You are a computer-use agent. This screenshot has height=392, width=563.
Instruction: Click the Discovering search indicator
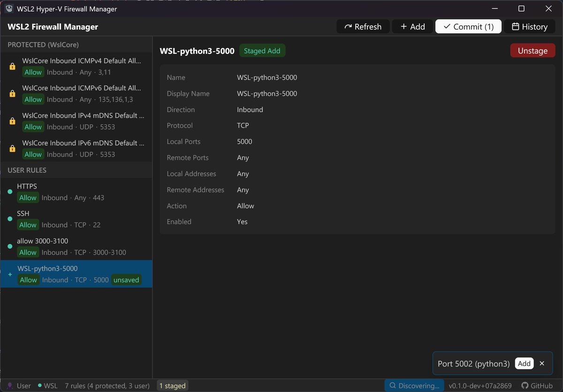coord(414,385)
